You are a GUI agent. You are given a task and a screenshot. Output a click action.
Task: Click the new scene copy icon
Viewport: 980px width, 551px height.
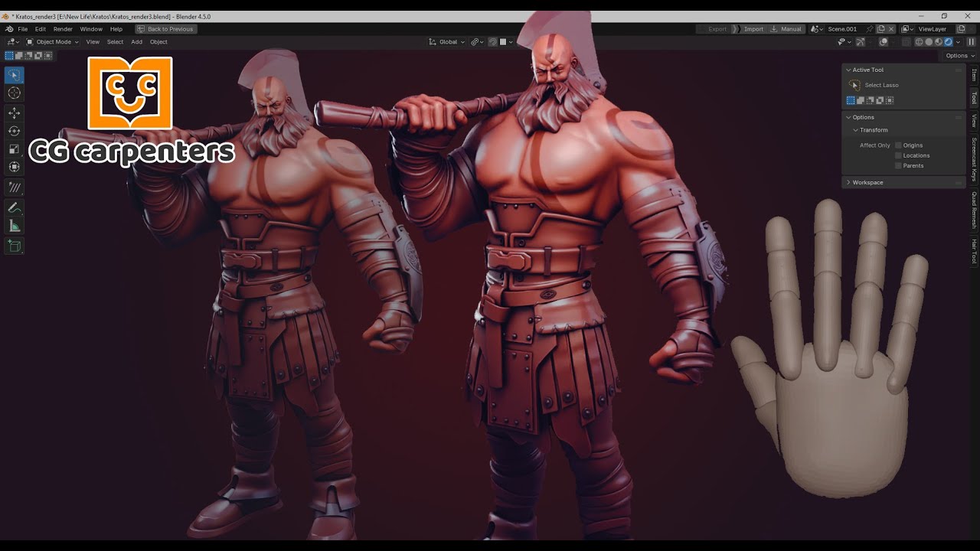[x=880, y=29]
